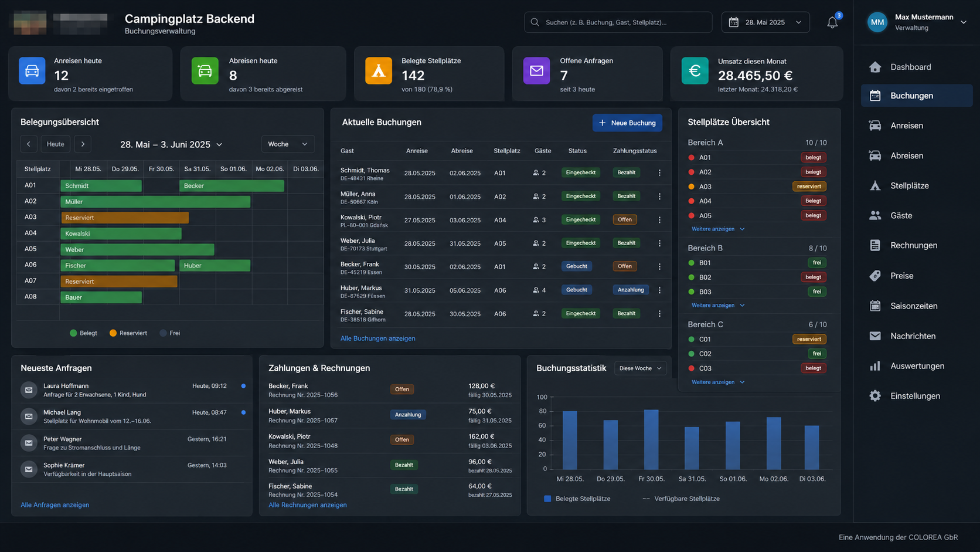Click the orange Belegte Stellplätze tent icon
Image resolution: width=980 pixels, height=552 pixels.
tap(379, 71)
